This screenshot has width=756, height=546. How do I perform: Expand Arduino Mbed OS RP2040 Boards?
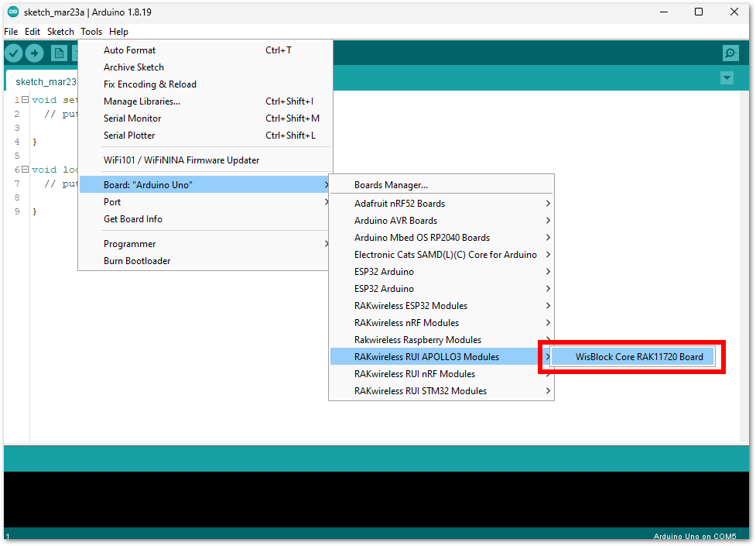click(x=441, y=238)
